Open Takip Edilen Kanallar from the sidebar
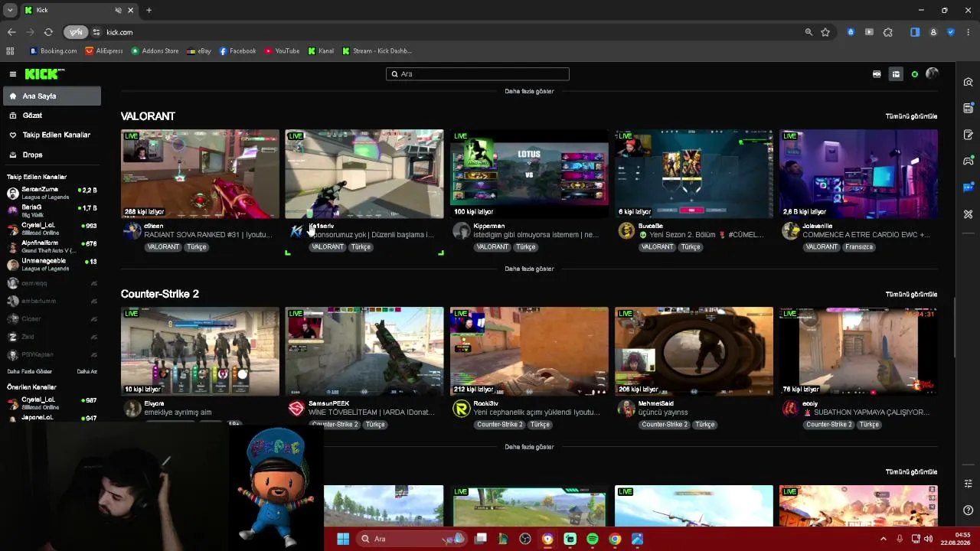980x551 pixels. point(56,135)
